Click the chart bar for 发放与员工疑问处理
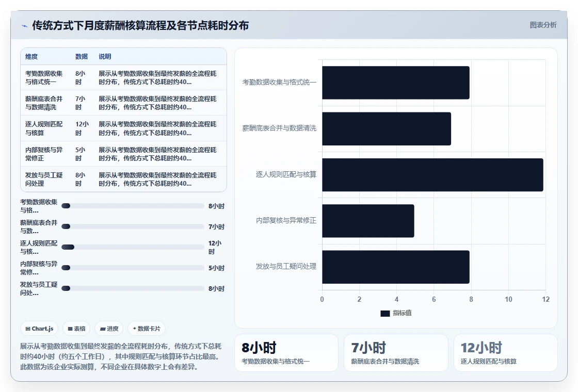578x392 pixels. [395, 267]
